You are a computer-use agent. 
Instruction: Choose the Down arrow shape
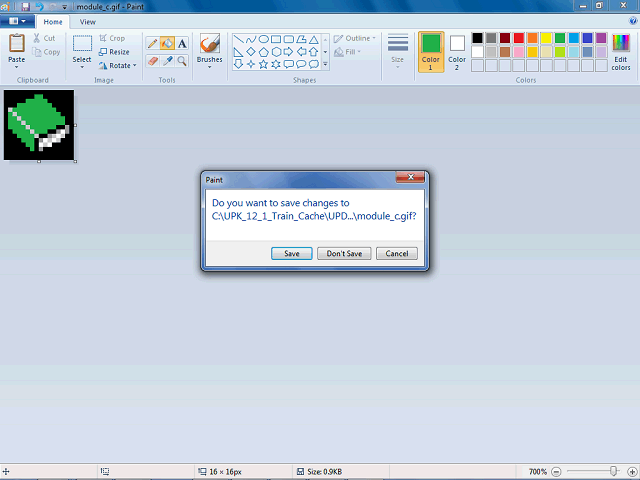coord(239,64)
